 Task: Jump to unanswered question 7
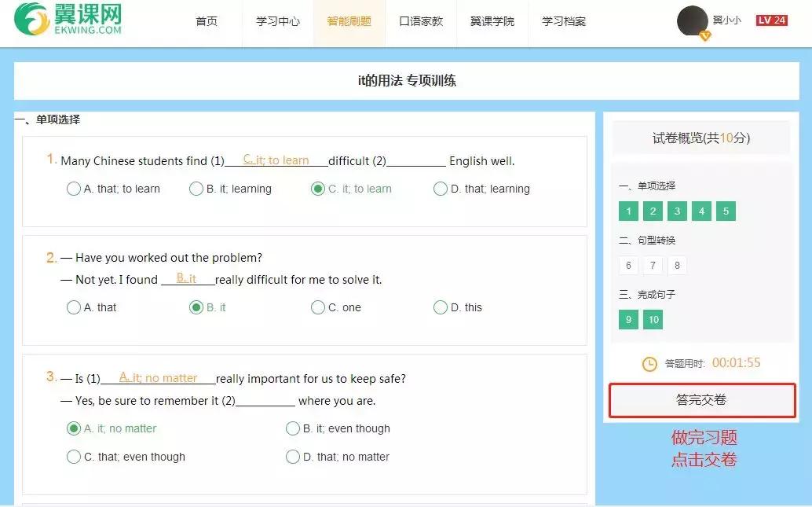653,266
